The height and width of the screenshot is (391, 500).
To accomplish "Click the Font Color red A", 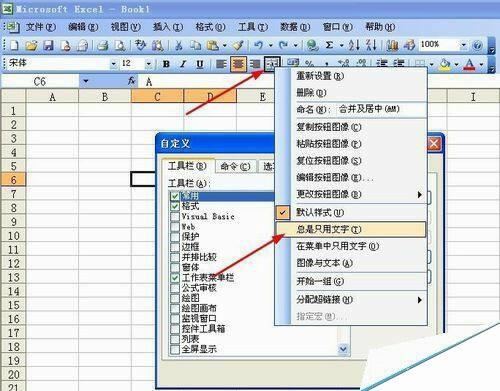I will pos(469,64).
